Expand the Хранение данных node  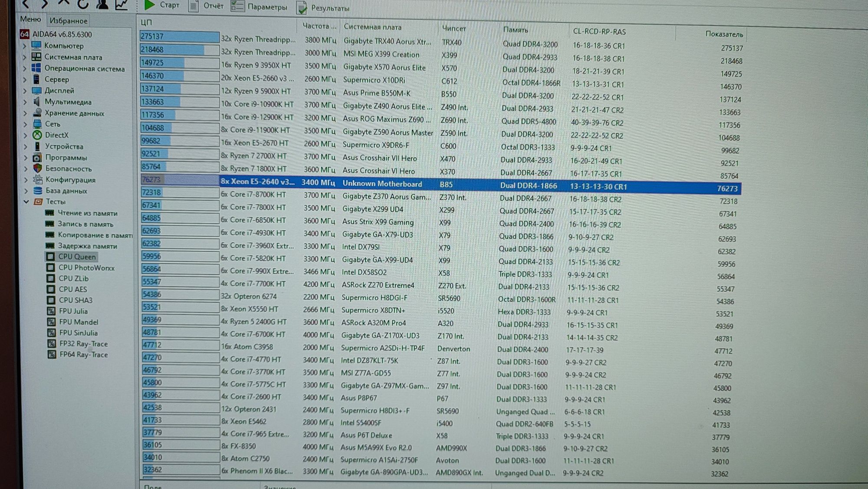25,113
